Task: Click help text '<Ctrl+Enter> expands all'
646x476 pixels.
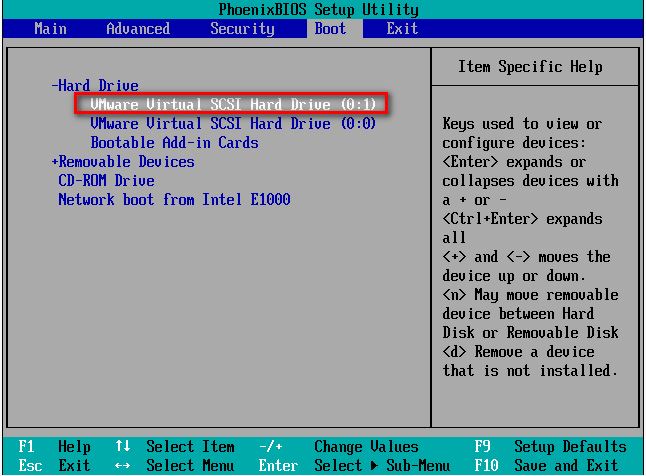Action: click(522, 228)
